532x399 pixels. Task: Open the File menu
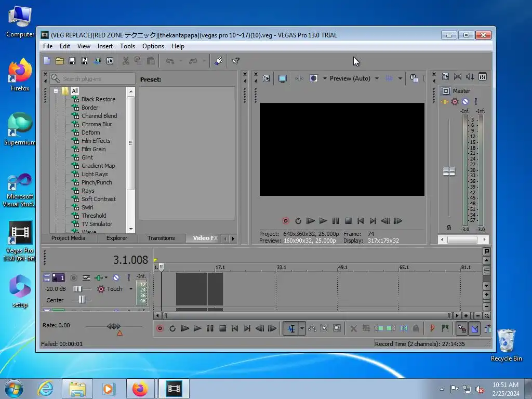(47, 46)
